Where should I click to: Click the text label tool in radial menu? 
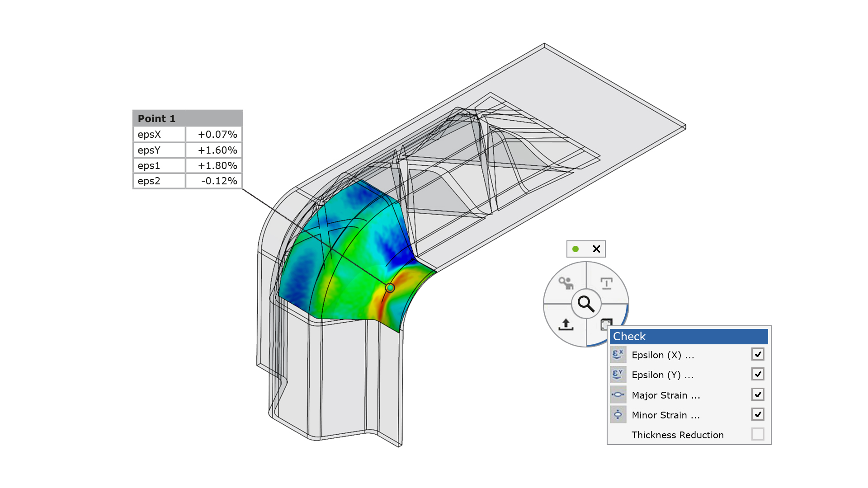tap(606, 283)
